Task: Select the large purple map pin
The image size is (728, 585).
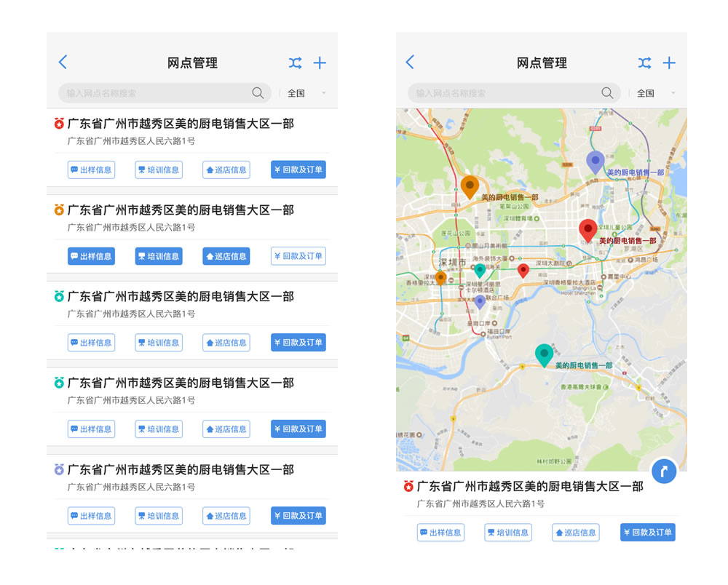Action: pyautogui.click(x=596, y=162)
